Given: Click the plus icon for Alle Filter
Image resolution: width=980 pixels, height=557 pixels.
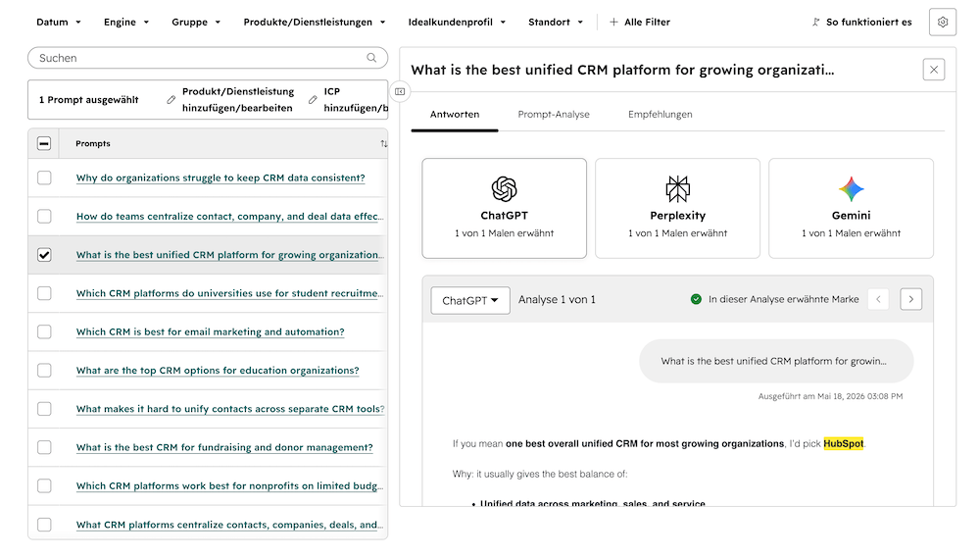Looking at the screenshot, I should coord(613,22).
